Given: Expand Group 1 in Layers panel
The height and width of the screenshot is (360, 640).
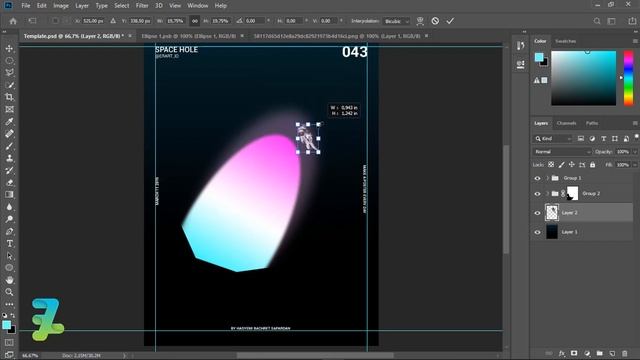Looking at the screenshot, I should (x=547, y=178).
